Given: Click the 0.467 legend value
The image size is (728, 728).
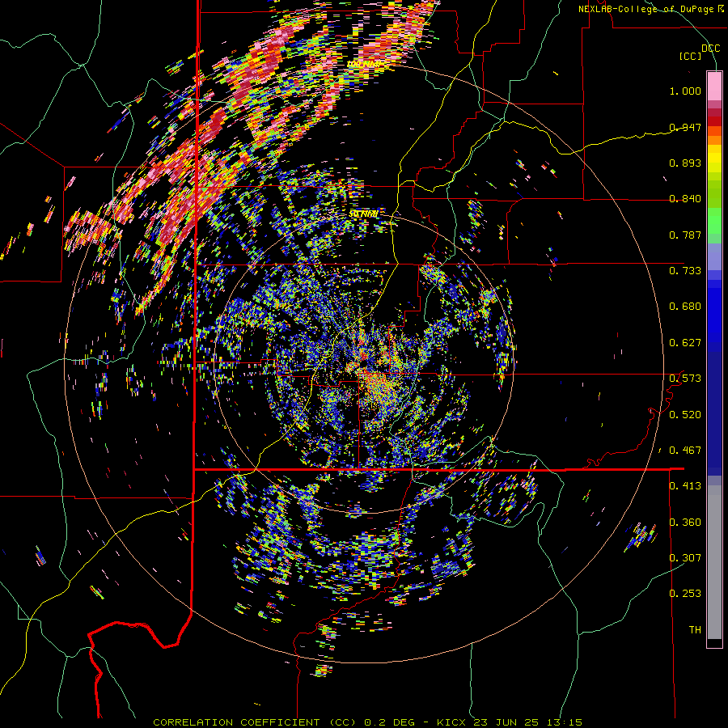Looking at the screenshot, I should click(x=685, y=451).
